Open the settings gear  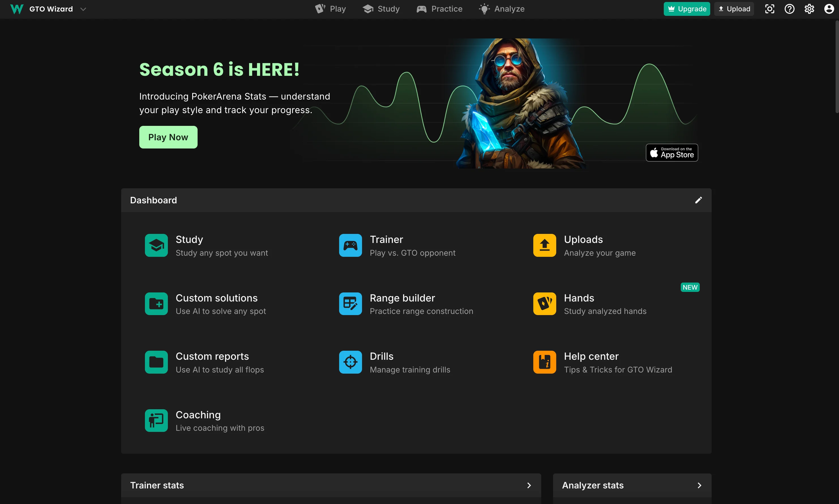[x=810, y=9]
